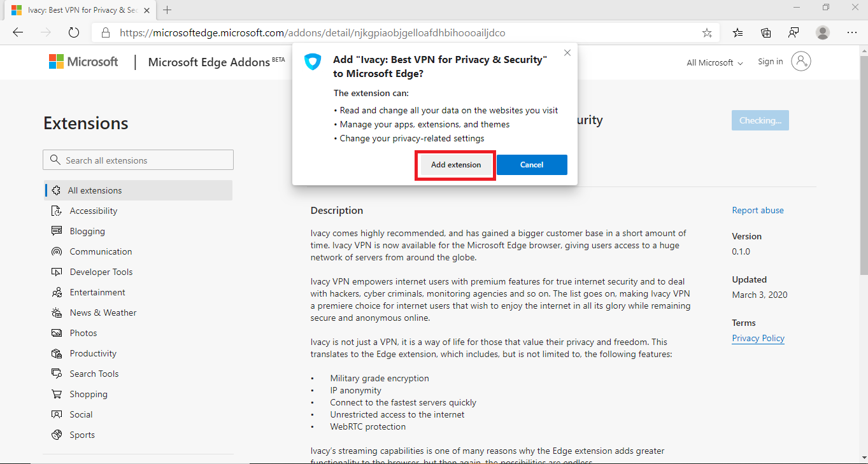Click the page vertical scrollbar
Viewport: 868px width, 464px height.
(x=864, y=165)
